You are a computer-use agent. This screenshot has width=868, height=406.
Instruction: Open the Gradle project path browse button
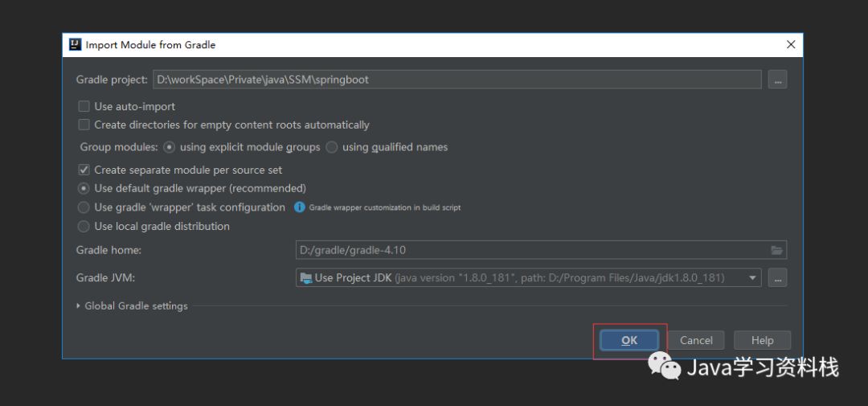point(777,80)
